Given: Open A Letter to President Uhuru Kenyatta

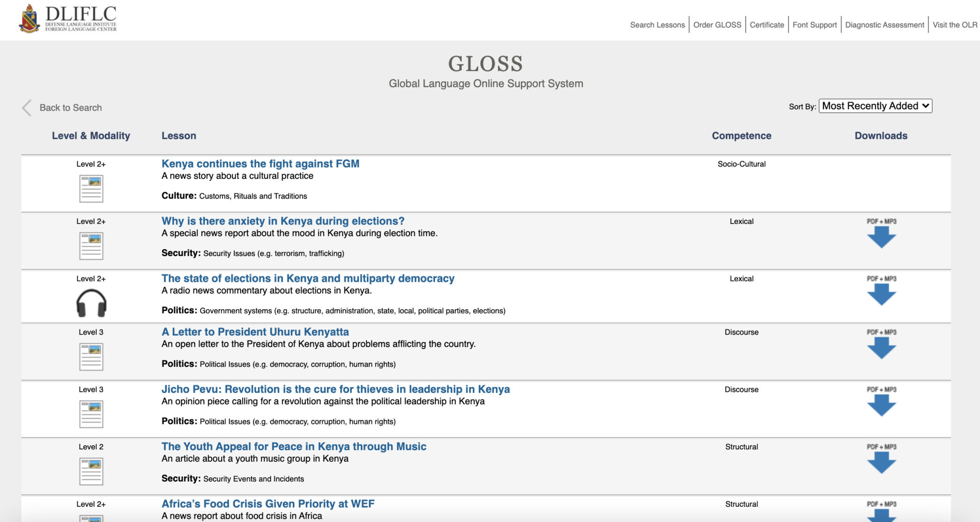Looking at the screenshot, I should (x=255, y=332).
